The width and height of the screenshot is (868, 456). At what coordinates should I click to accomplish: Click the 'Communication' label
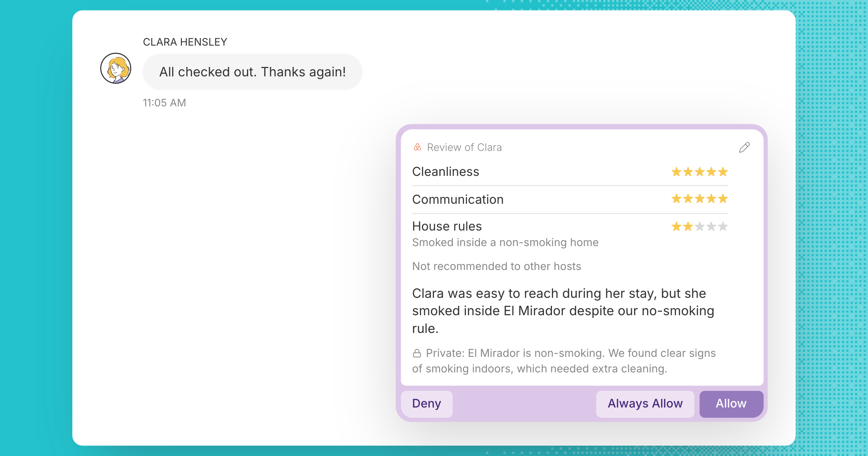tap(458, 199)
